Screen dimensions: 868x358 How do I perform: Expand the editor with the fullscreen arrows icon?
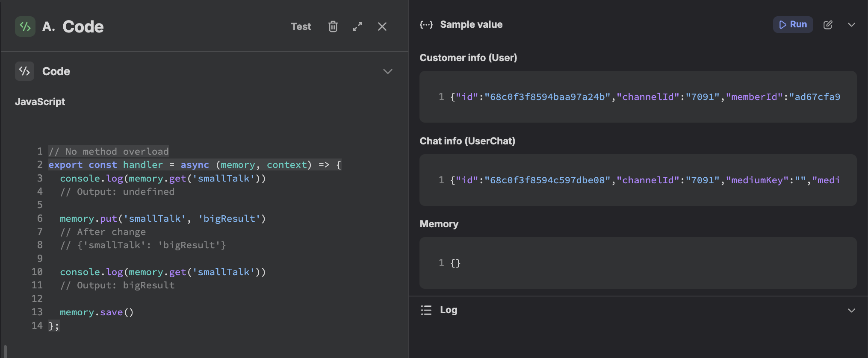click(357, 26)
